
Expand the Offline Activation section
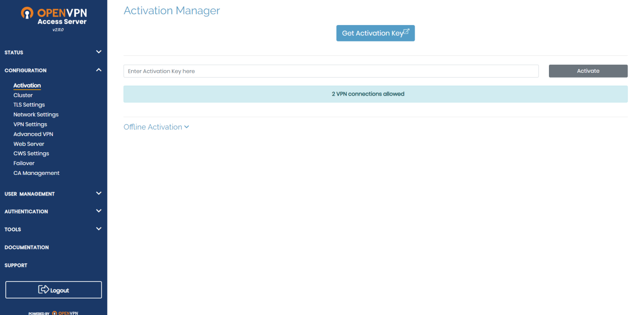pyautogui.click(x=156, y=127)
